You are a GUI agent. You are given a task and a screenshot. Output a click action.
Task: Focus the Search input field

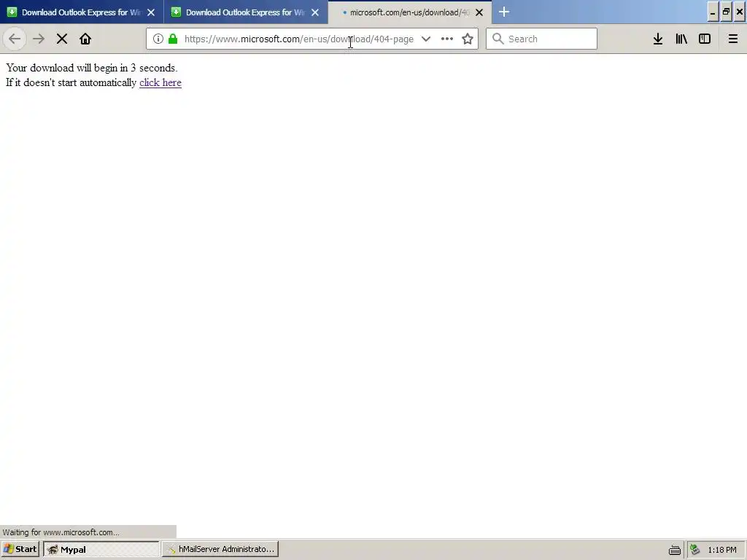542,39
